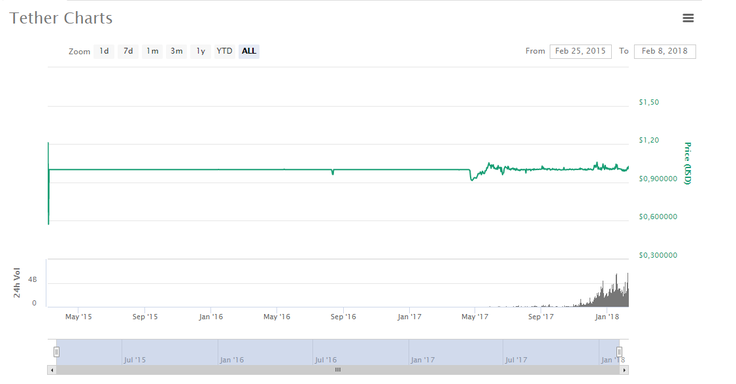The height and width of the screenshot is (384, 736).
Task: Click the Sep '15 date label
Action: (145, 317)
